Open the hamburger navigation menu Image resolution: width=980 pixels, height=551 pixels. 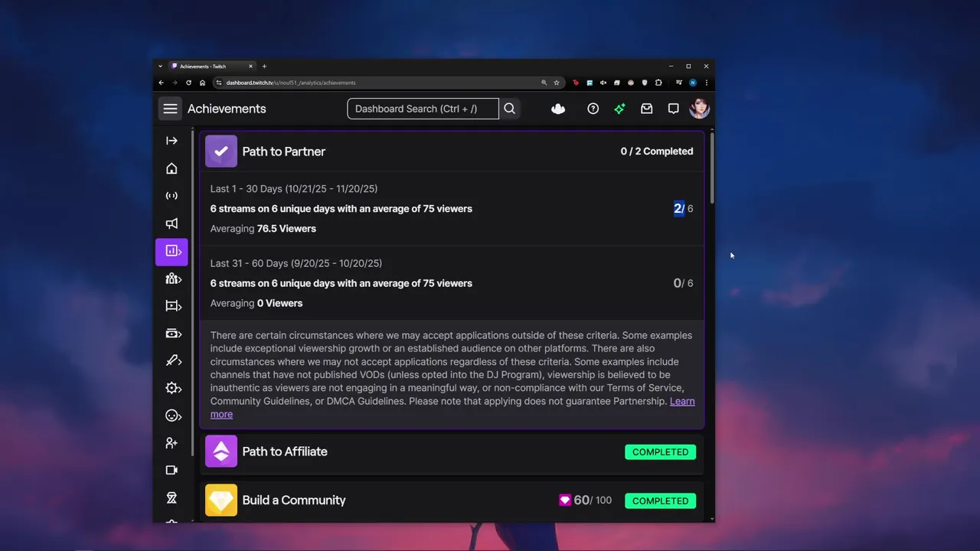click(x=170, y=109)
